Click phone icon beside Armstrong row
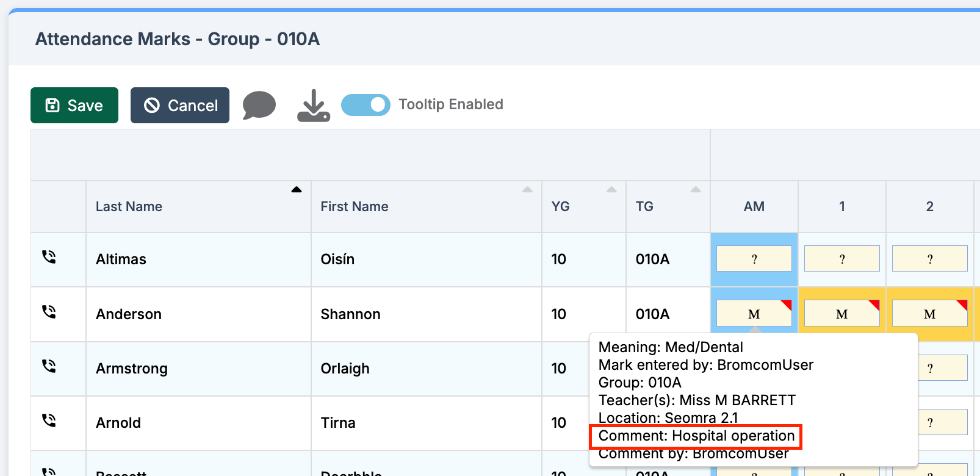 pyautogui.click(x=49, y=366)
